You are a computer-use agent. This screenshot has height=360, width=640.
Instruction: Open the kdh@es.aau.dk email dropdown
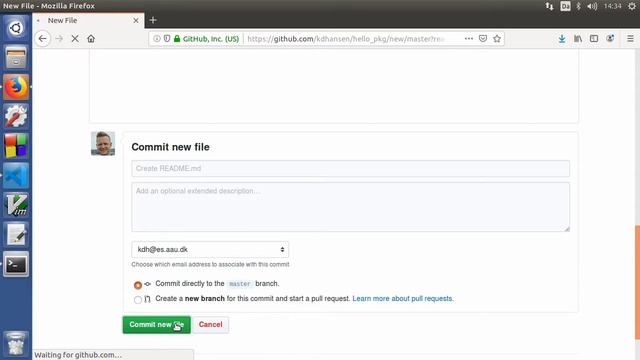coord(210,249)
